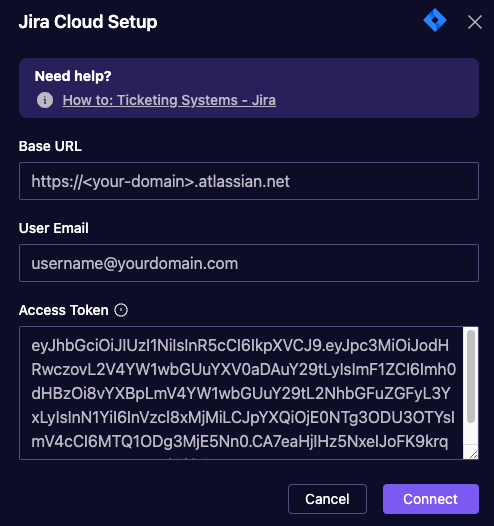Click the blue Jira diamond logo
494x526 pixels.
(x=435, y=20)
